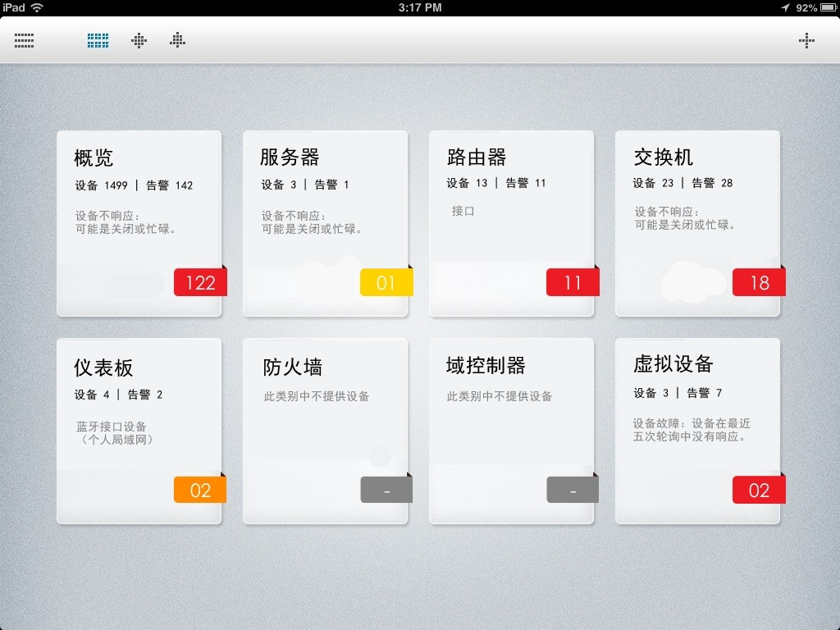The height and width of the screenshot is (630, 840).
Task: Open the 路由器 card
Action: tap(511, 223)
